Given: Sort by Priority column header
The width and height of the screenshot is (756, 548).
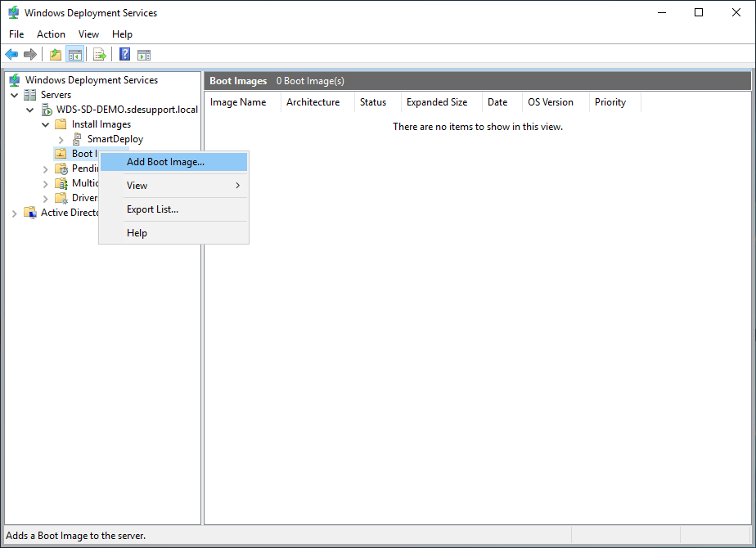Looking at the screenshot, I should coord(614,102).
